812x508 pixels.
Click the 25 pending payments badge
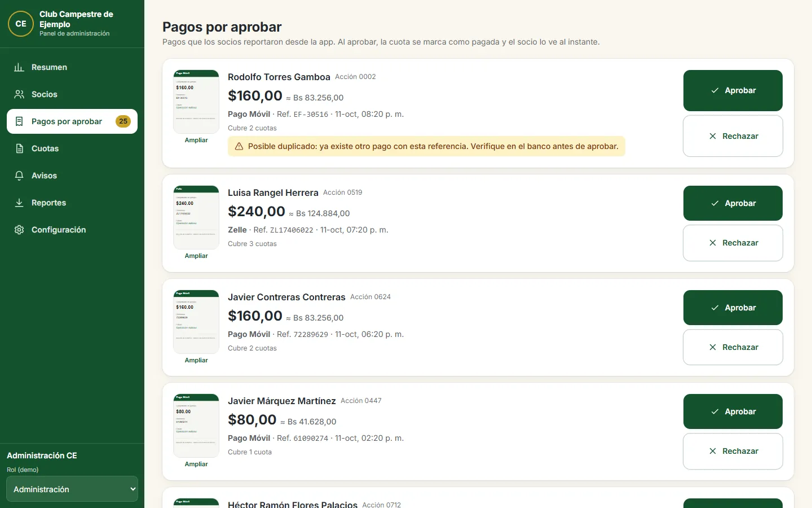[x=123, y=121]
